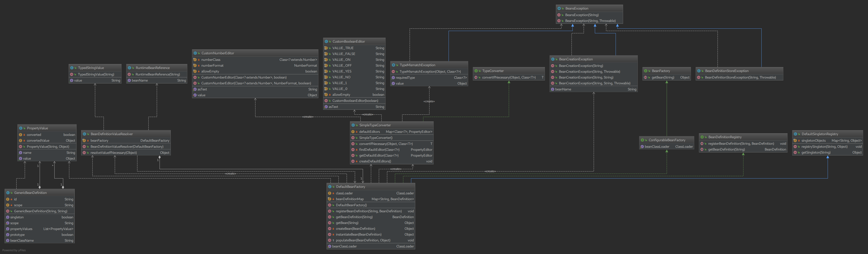This screenshot has height=254, width=868.
Task: Click the Powered by yFiles label
Action: [14, 250]
